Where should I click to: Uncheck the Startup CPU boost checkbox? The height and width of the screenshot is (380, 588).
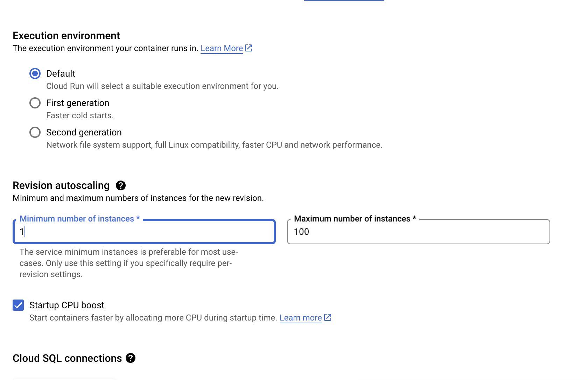pyautogui.click(x=18, y=305)
